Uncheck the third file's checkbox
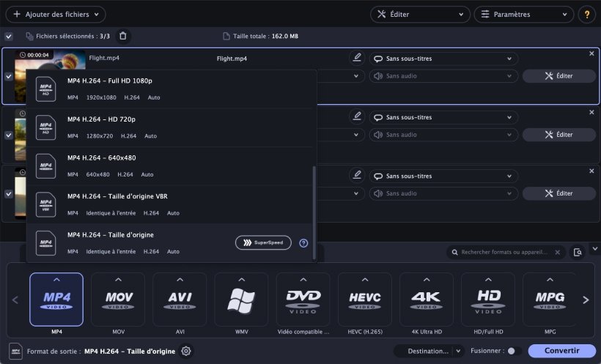Screen dimensions: 601x364 [x=9, y=194]
